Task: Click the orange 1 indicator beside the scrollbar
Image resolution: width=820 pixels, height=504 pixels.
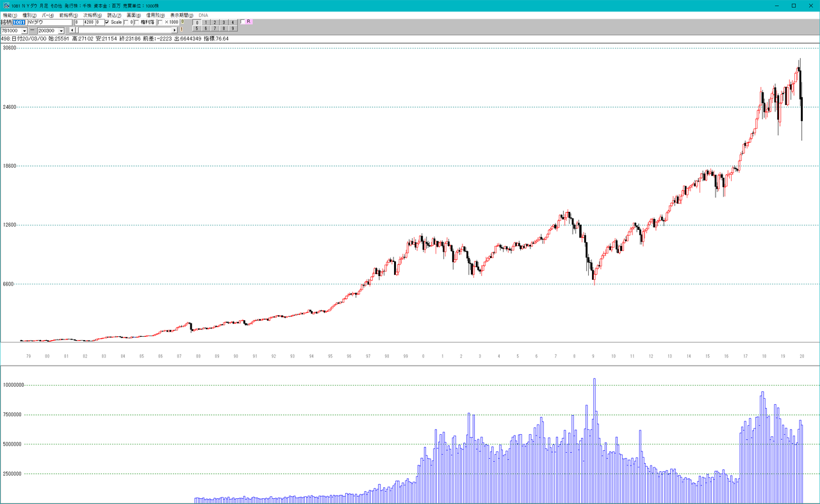Action: [x=182, y=29]
